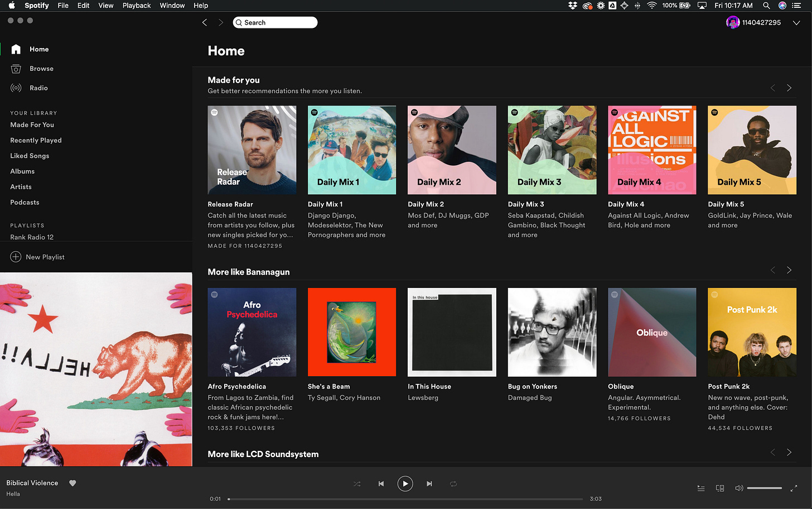Open the Rank Radio 12 playlist
The height and width of the screenshot is (509, 812).
click(x=32, y=237)
